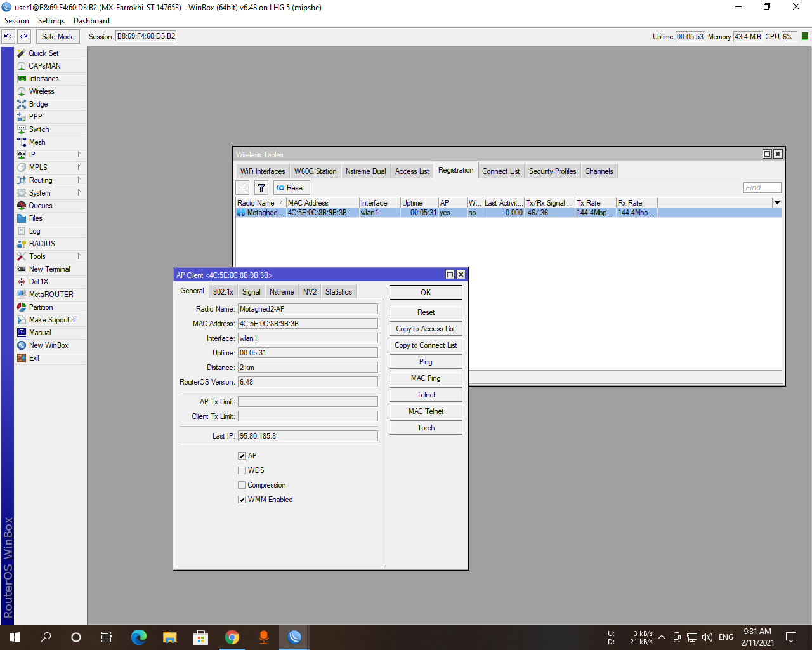
Task: Click the Undo arrow in the toolbar
Action: (x=8, y=37)
